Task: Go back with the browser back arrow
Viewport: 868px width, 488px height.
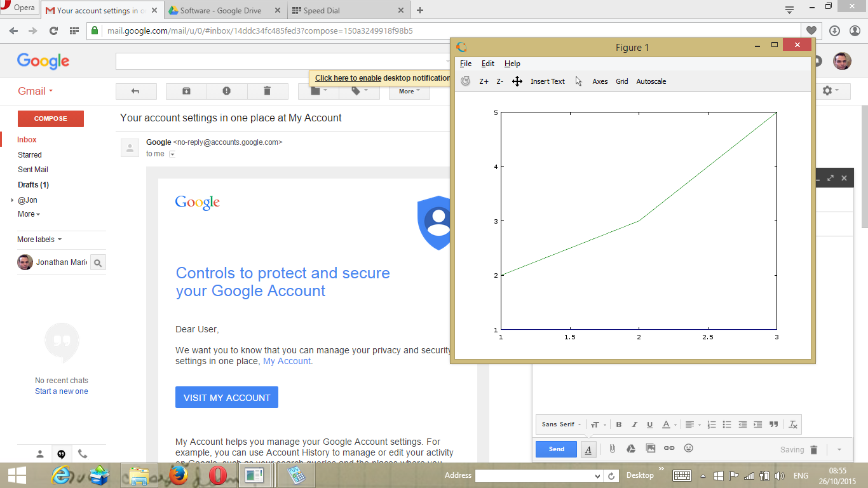Action: [x=13, y=30]
